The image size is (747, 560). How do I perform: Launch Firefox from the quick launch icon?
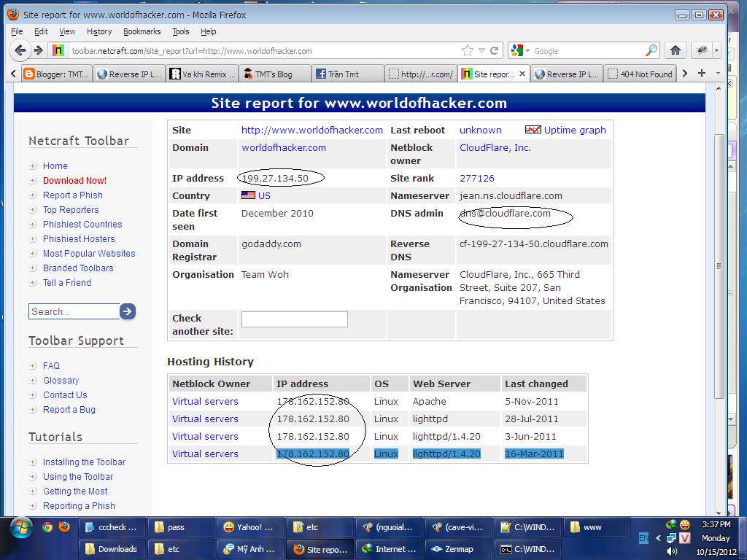tap(64, 526)
